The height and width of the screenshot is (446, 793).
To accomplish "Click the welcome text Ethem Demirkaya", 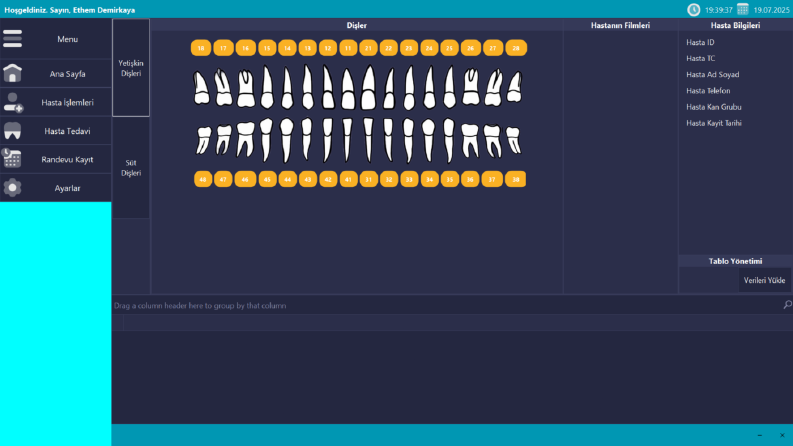I will pyautogui.click(x=104, y=10).
